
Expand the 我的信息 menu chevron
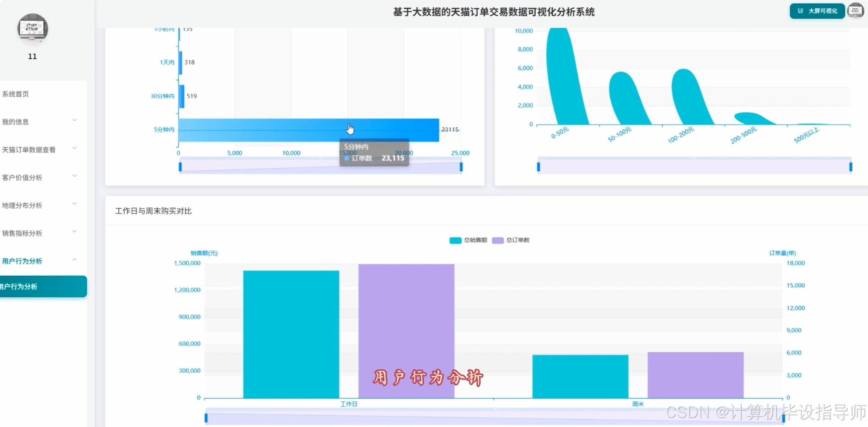tap(74, 120)
